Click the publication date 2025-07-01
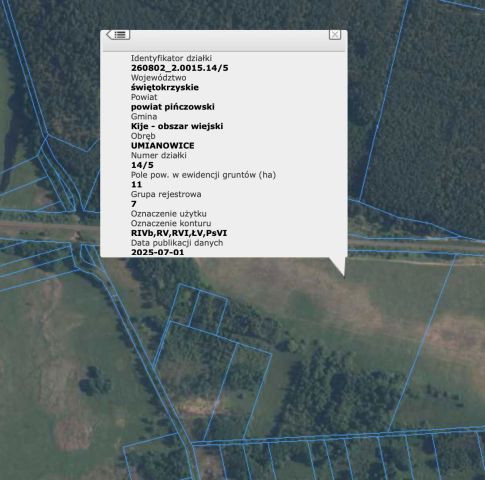Image resolution: width=485 pixels, height=480 pixels. tap(157, 252)
